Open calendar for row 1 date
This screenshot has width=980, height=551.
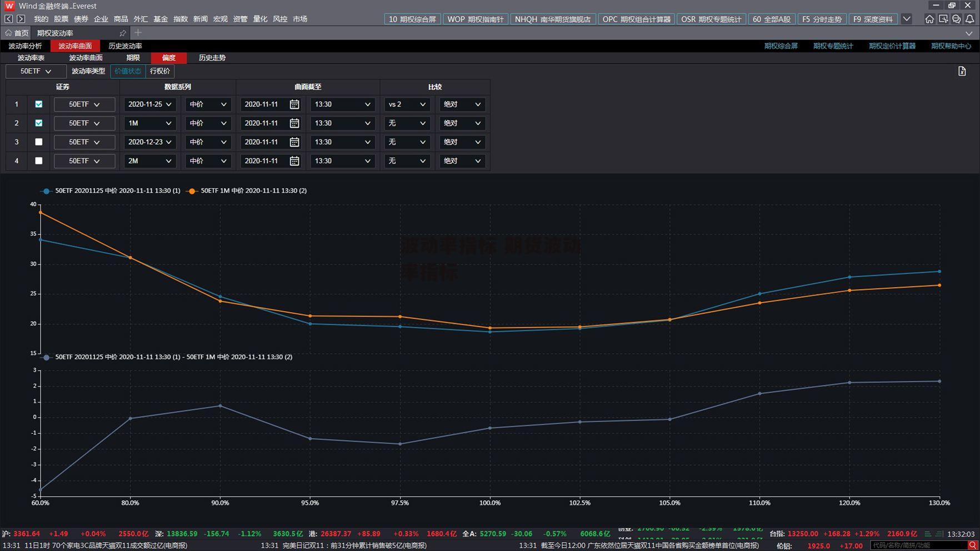click(294, 104)
